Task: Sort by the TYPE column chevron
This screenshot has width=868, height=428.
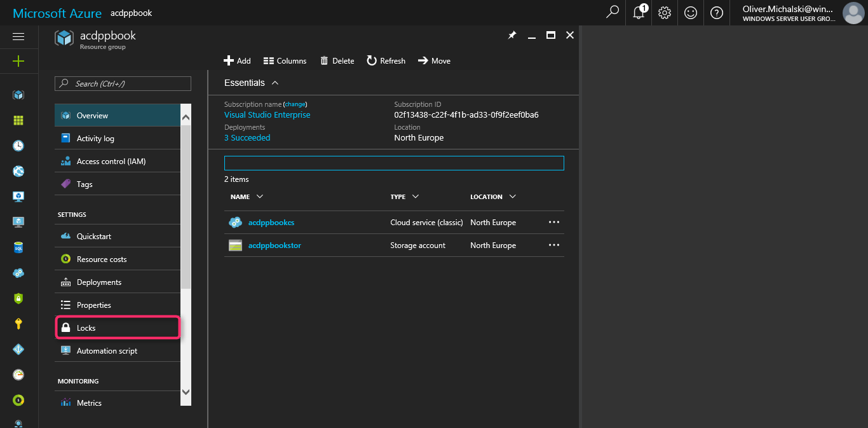Action: [416, 197]
